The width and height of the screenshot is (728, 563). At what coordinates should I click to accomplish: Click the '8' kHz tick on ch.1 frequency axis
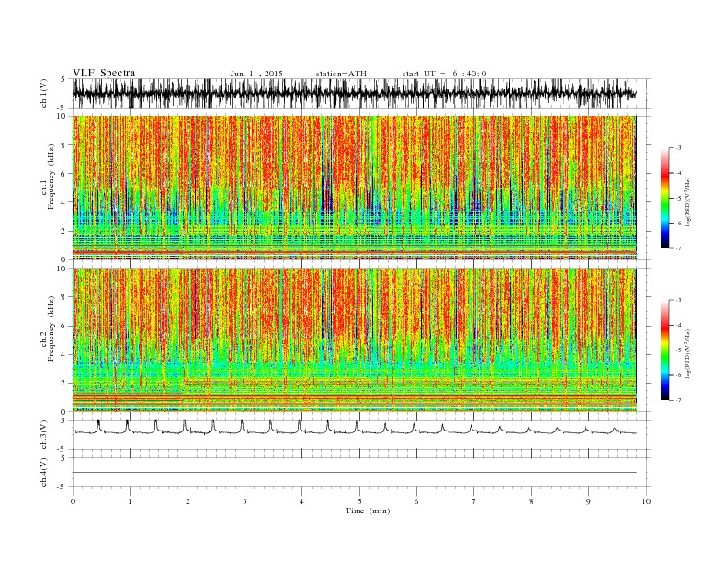click(x=64, y=145)
